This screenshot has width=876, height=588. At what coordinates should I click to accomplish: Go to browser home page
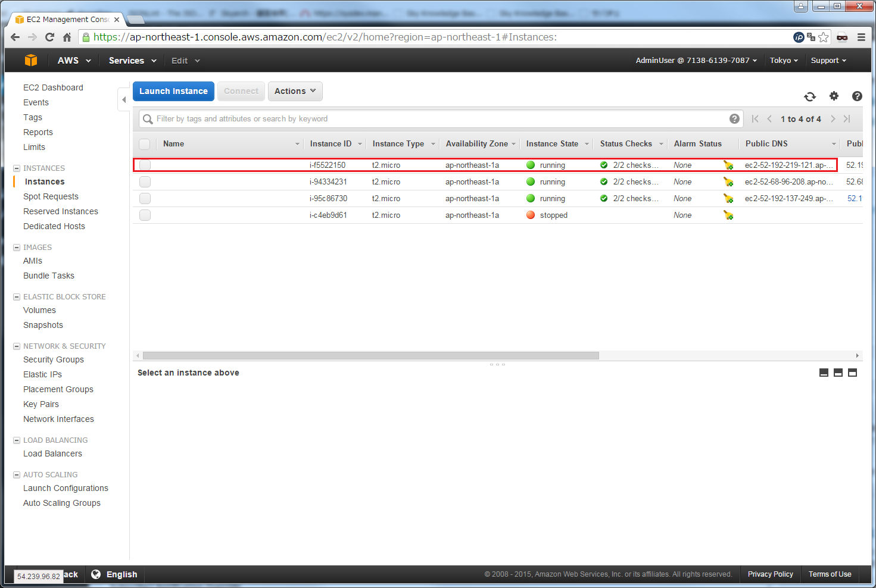[67, 37]
